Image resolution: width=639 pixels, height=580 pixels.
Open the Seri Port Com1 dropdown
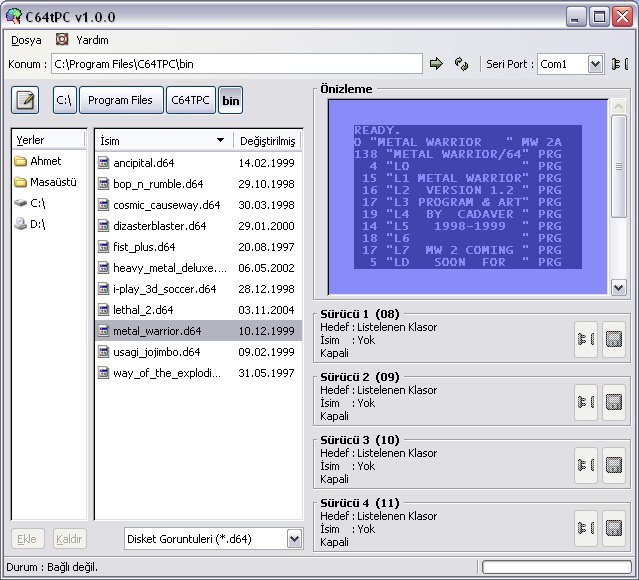(x=595, y=64)
